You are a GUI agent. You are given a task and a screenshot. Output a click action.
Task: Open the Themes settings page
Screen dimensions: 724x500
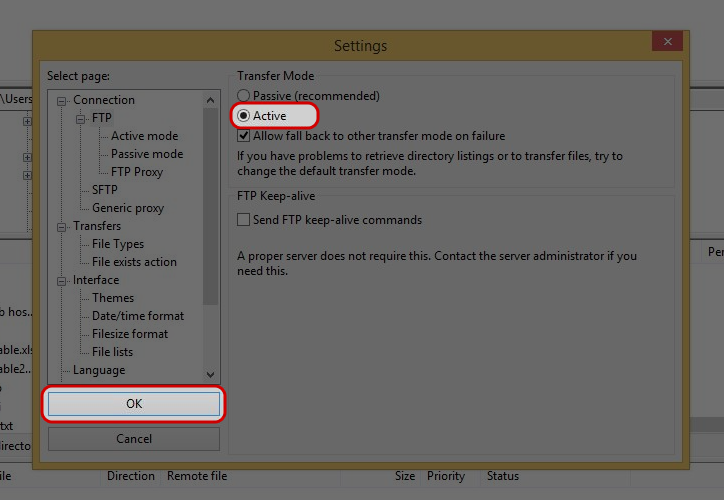coord(113,298)
